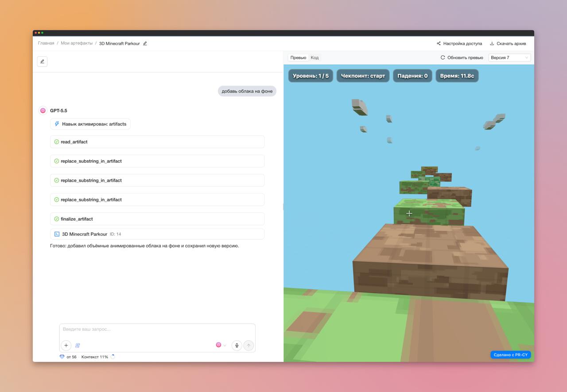
Task: Click the Скачать архив button
Action: point(508,43)
